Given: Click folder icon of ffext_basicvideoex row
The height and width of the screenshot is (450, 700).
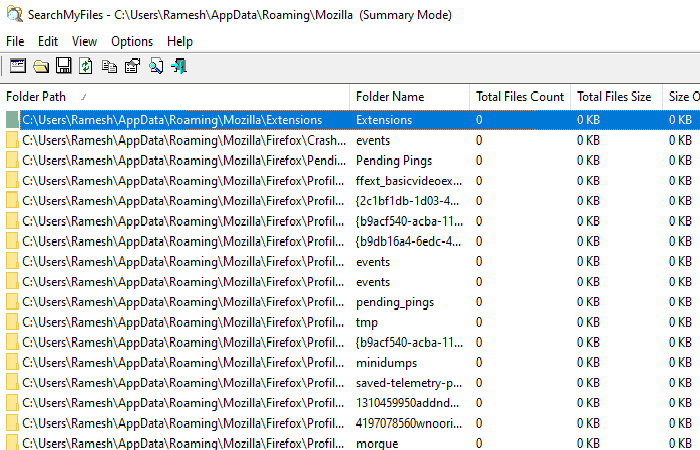Looking at the screenshot, I should (12, 181).
